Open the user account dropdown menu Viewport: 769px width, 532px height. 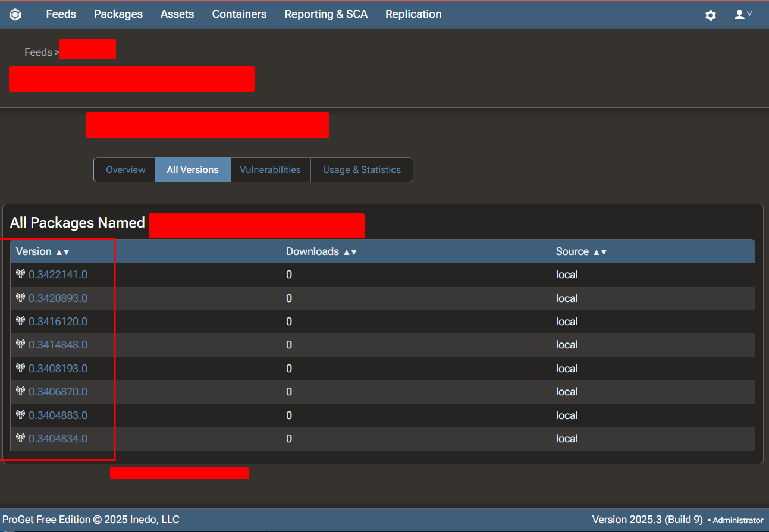743,14
